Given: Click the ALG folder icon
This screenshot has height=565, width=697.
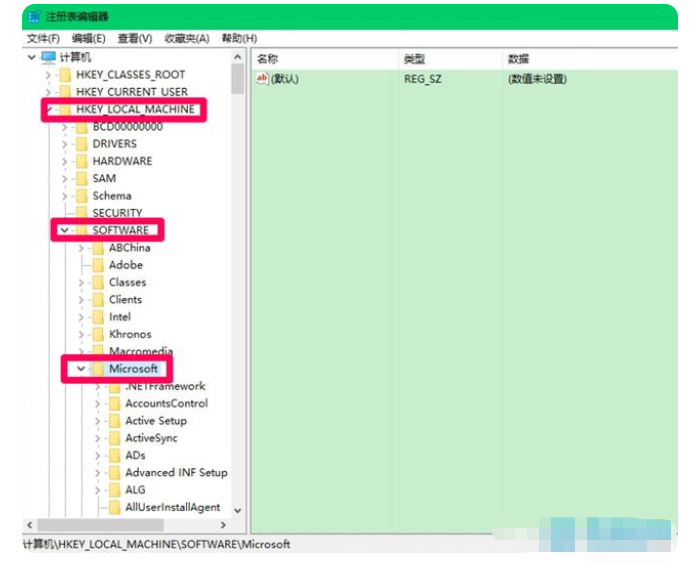Looking at the screenshot, I should 115,490.
